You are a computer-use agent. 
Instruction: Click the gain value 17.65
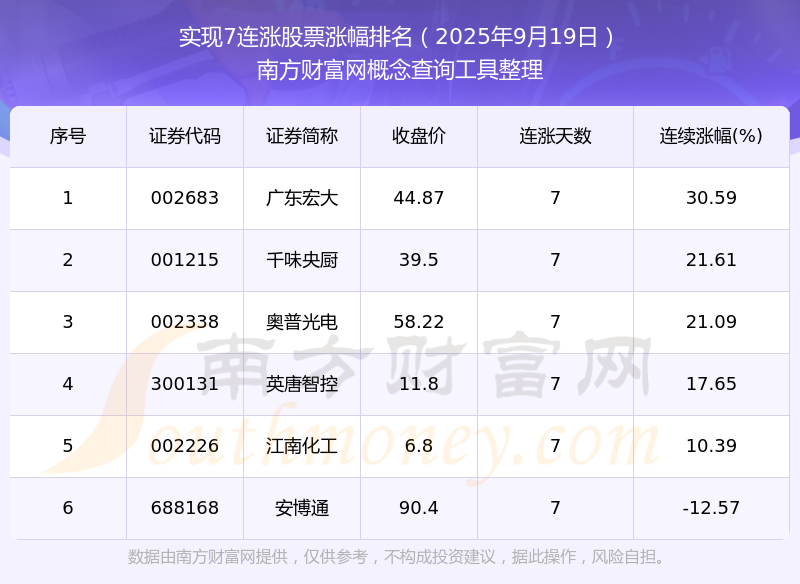[711, 384]
